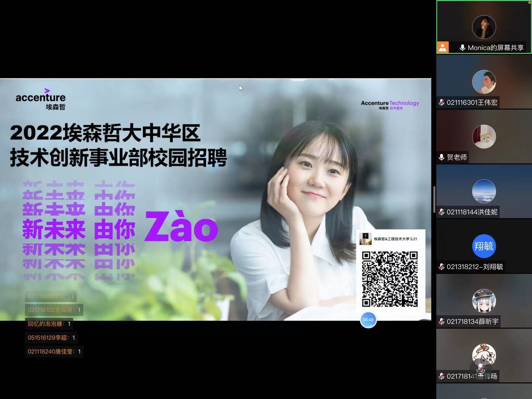The height and width of the screenshot is (399, 532).
Task: Click the anime avatar of 021718134薛昕宇
Action: [x=484, y=301]
